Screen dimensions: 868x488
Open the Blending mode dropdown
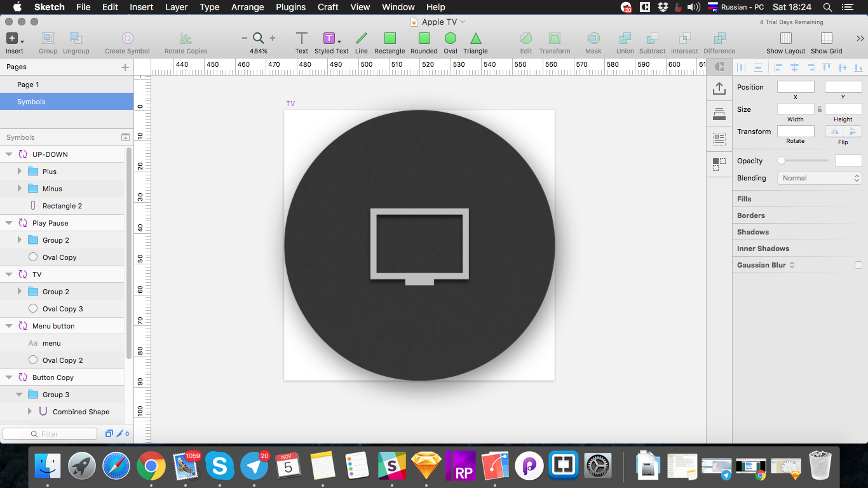tap(820, 179)
